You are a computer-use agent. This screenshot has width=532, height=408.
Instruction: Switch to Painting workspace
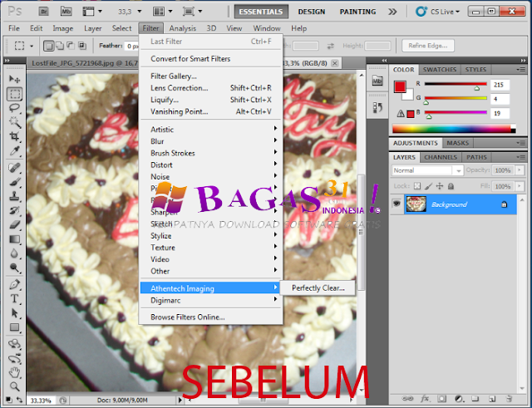click(x=357, y=12)
